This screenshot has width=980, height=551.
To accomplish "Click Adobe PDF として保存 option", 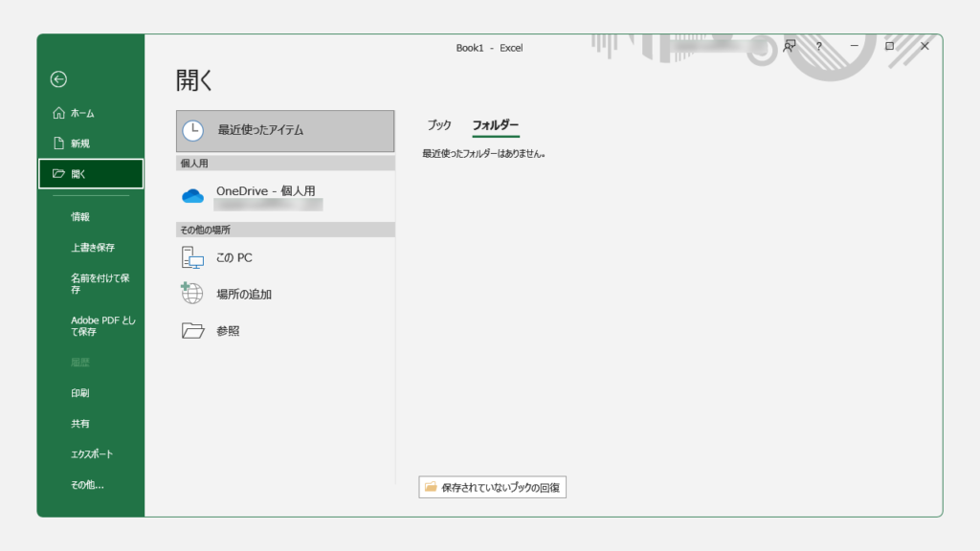I will point(102,326).
